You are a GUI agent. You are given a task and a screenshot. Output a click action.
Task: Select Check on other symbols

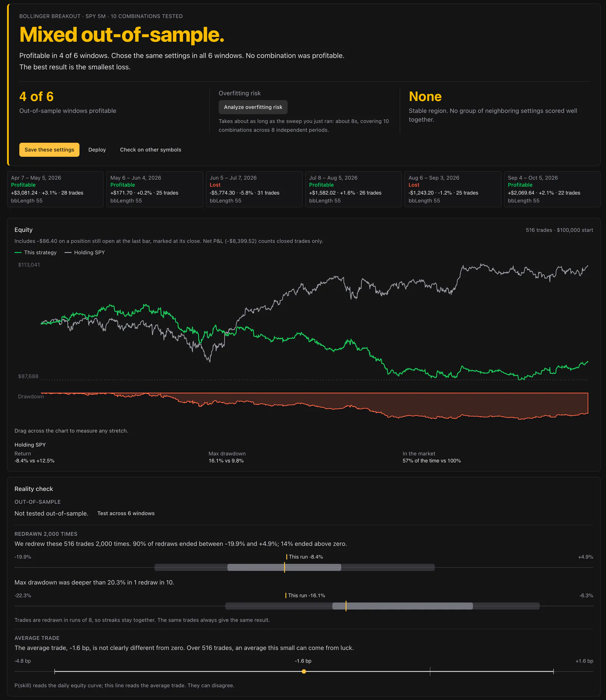pos(151,150)
